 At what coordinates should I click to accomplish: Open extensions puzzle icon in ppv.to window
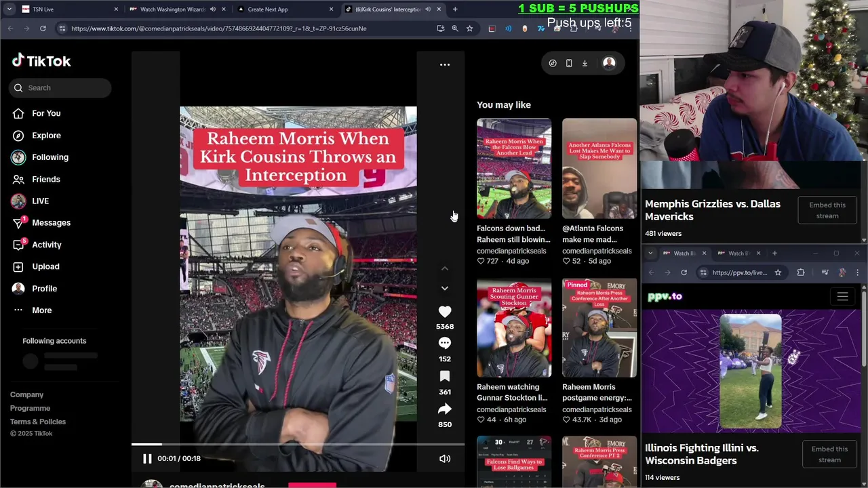pyautogui.click(x=801, y=272)
